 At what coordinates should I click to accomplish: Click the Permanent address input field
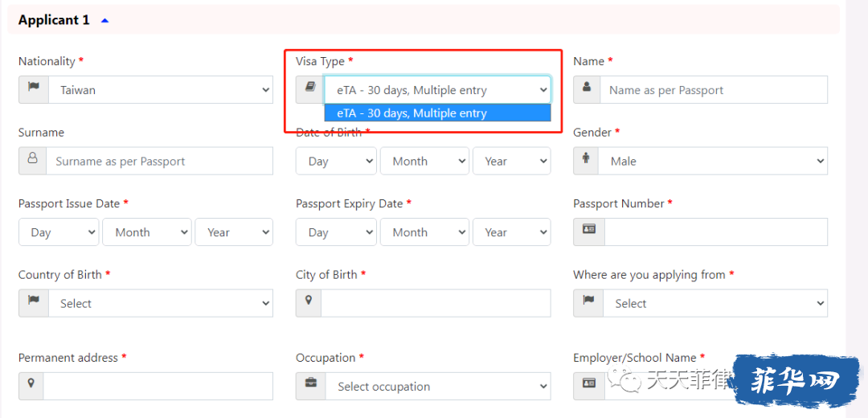(158, 386)
